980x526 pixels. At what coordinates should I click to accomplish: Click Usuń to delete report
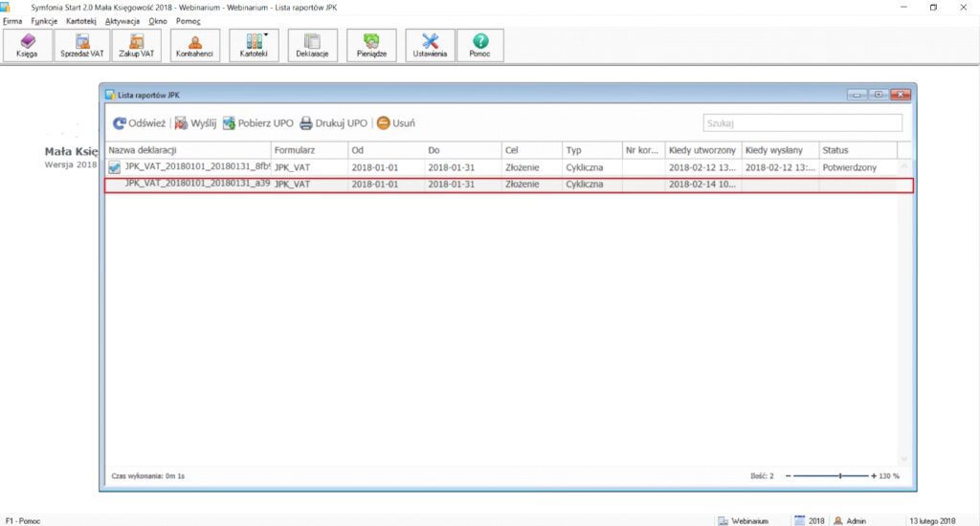pos(395,123)
